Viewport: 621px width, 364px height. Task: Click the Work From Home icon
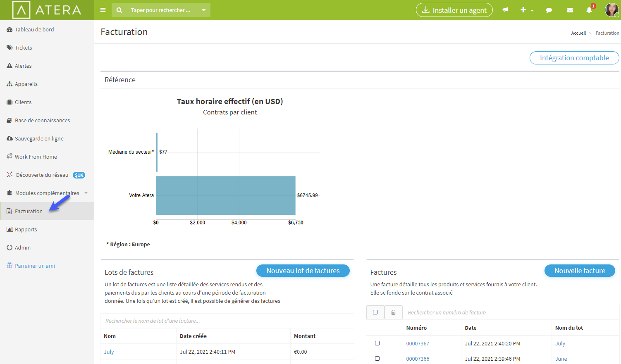coord(10,156)
